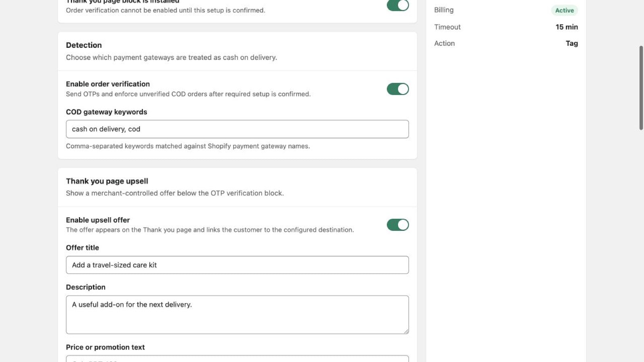Click the green Active billing badge
The image size is (644, 362).
pyautogui.click(x=564, y=10)
